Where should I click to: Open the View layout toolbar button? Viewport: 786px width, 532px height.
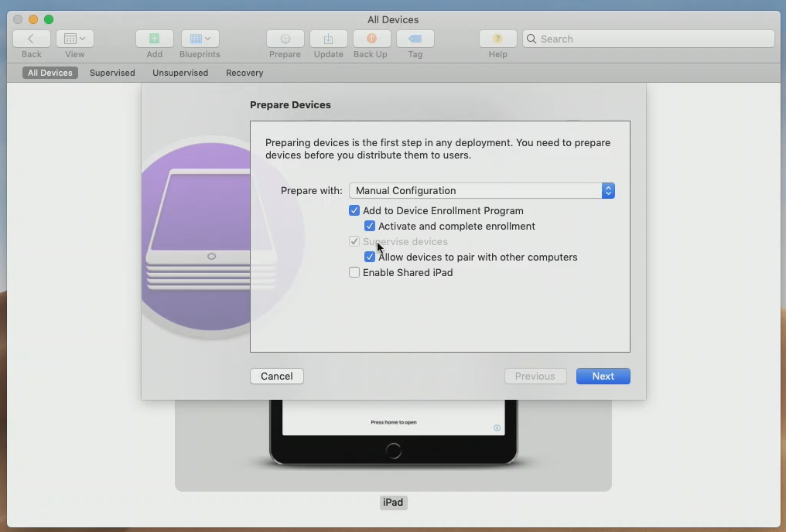click(x=75, y=39)
